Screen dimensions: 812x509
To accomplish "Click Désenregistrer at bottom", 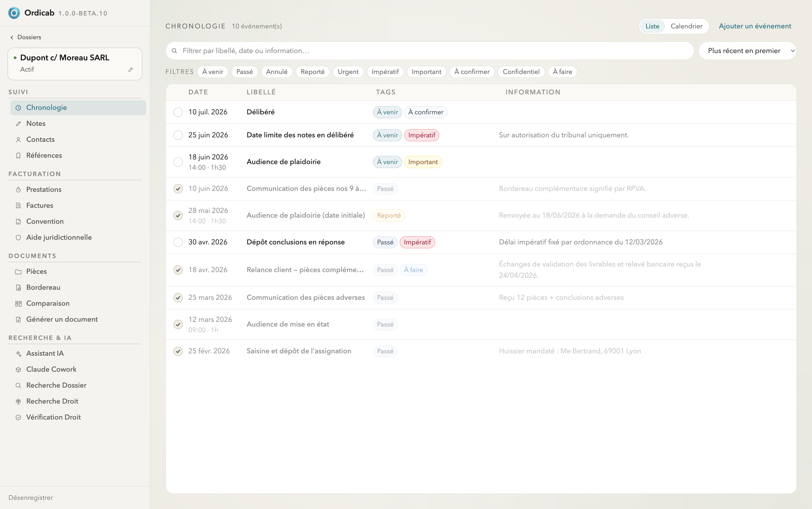I will coord(31,497).
